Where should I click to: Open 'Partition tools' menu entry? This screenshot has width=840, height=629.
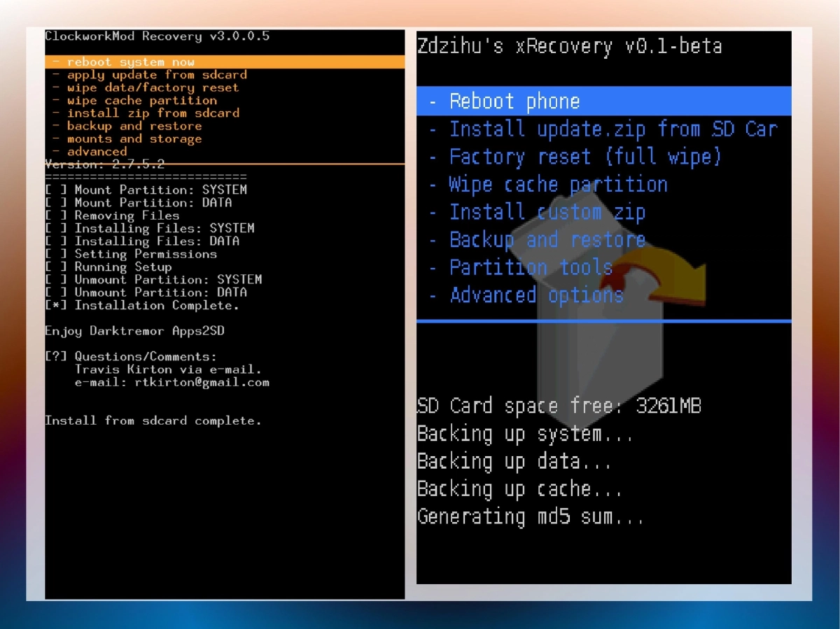click(x=531, y=267)
